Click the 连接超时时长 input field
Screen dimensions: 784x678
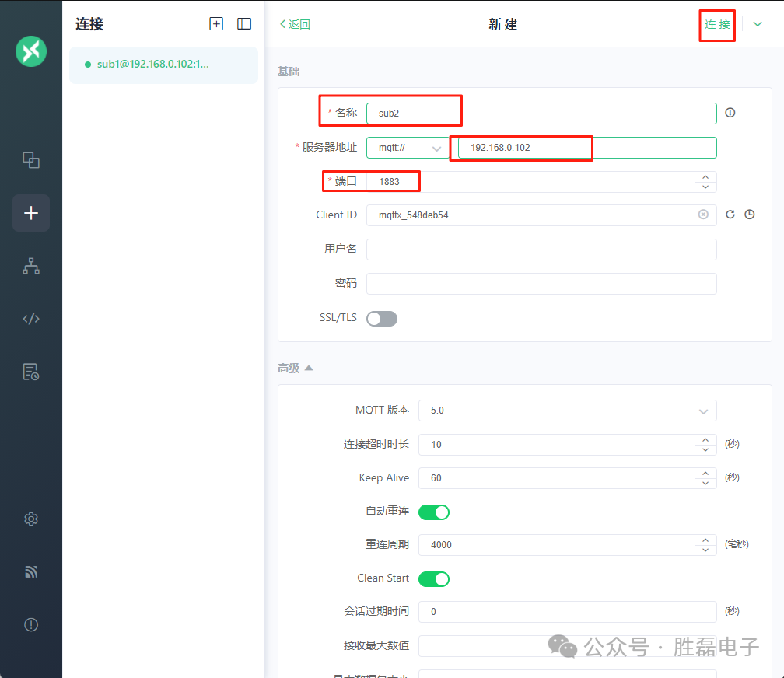(x=557, y=445)
